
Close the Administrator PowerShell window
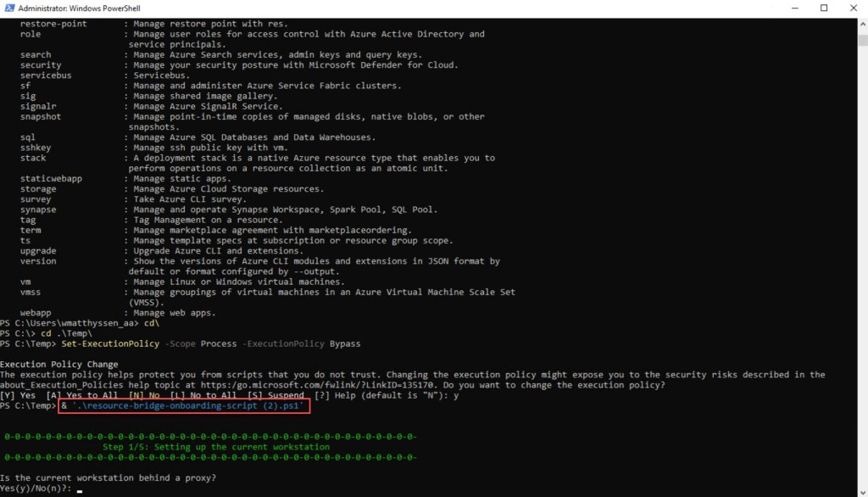click(x=852, y=8)
